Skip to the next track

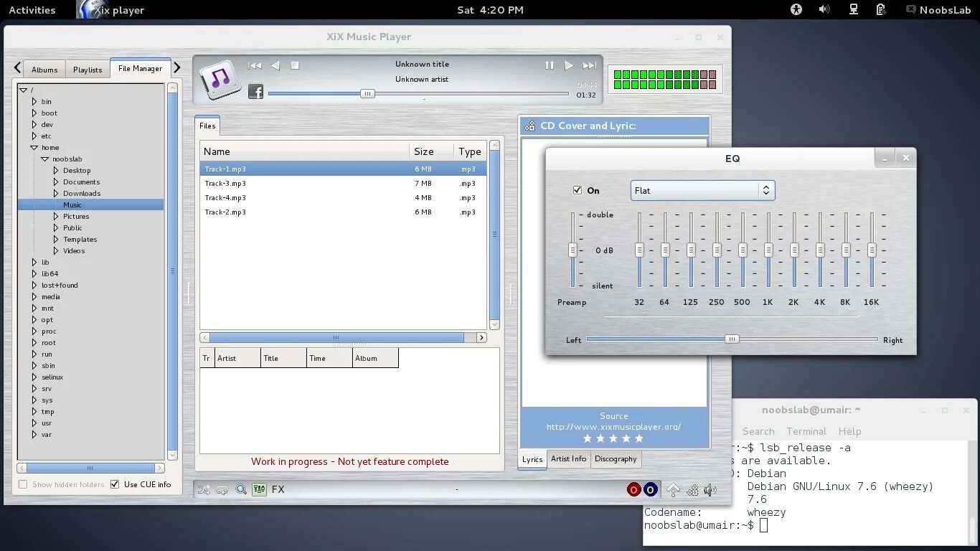coord(589,65)
